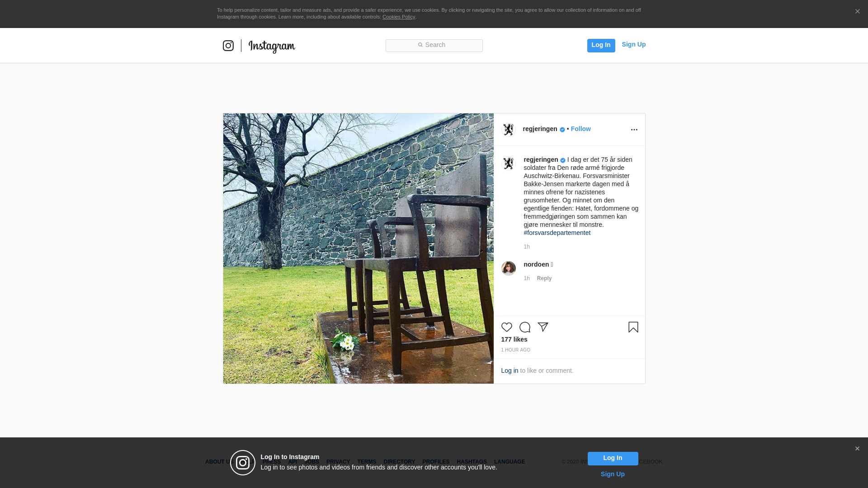Click Sign Up in bottom banner
Screen dimensions: 868x488
pyautogui.click(x=613, y=474)
